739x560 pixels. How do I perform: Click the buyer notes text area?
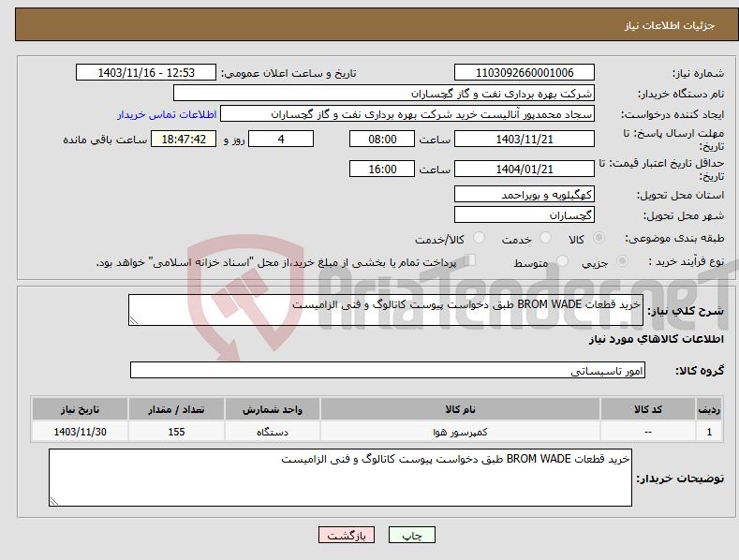click(x=340, y=478)
